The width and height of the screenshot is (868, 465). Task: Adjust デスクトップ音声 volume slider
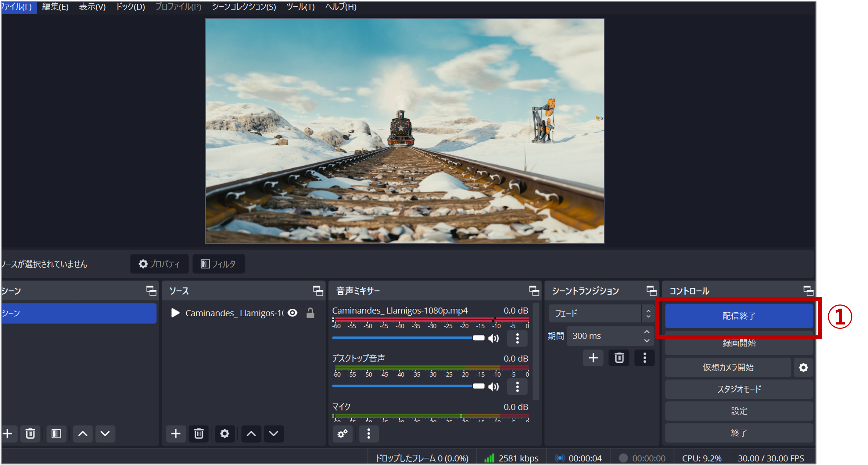pos(408,386)
